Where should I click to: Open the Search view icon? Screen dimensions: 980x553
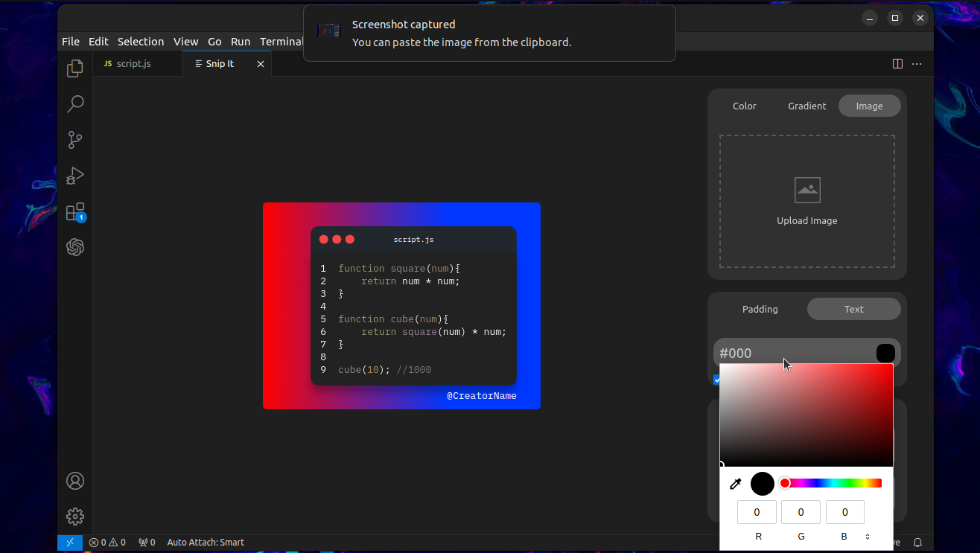click(74, 104)
